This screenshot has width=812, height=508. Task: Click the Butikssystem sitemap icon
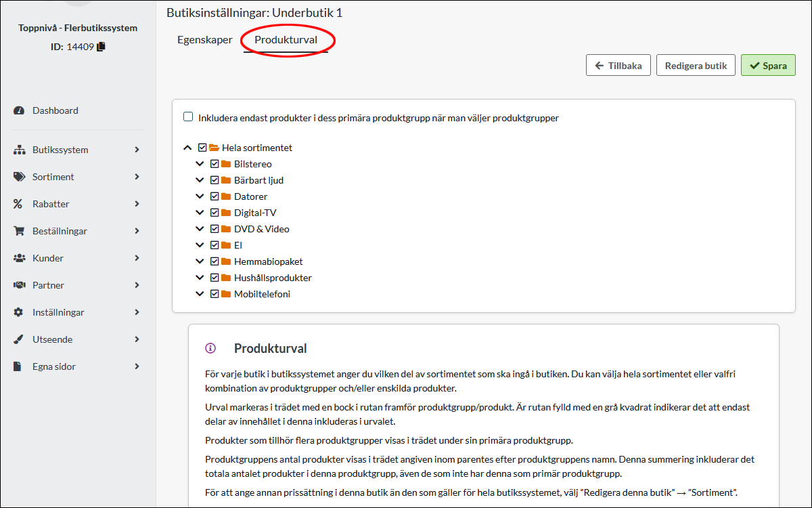tap(19, 150)
